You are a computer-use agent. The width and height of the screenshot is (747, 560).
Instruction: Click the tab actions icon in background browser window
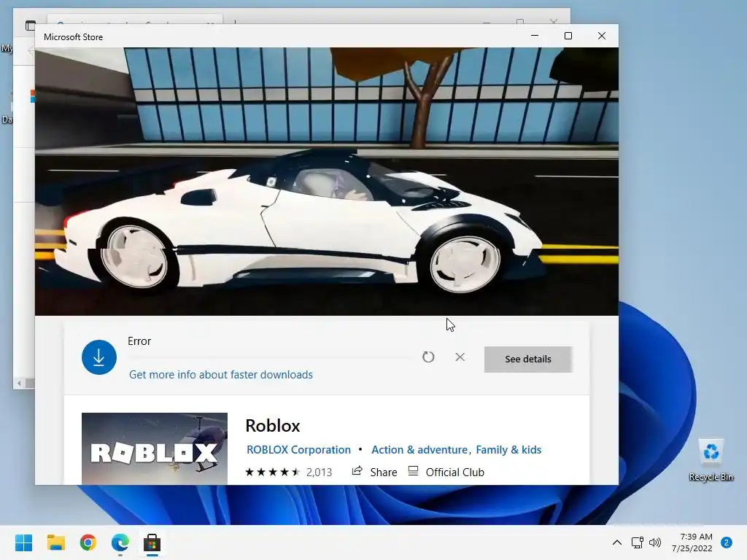coord(30,26)
